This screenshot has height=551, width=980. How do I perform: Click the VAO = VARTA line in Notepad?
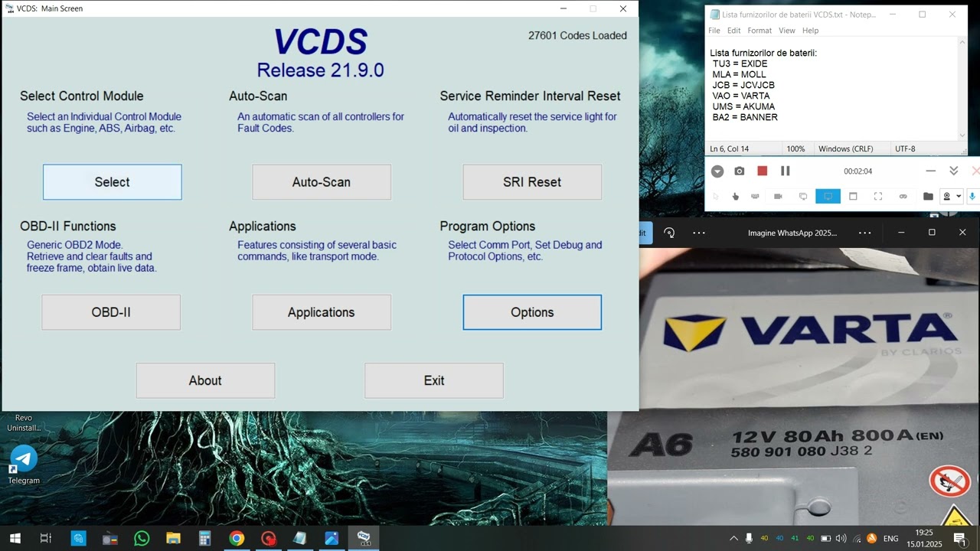point(741,96)
